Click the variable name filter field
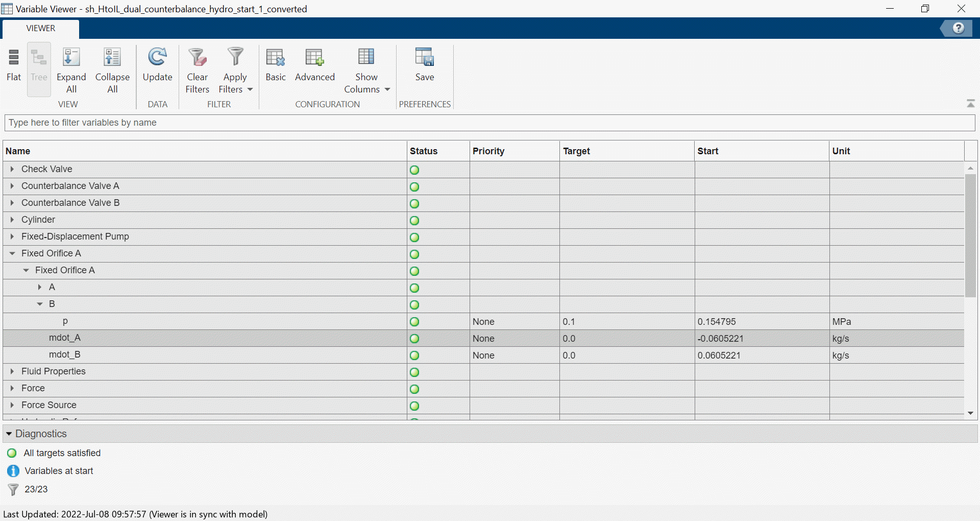 coord(489,123)
